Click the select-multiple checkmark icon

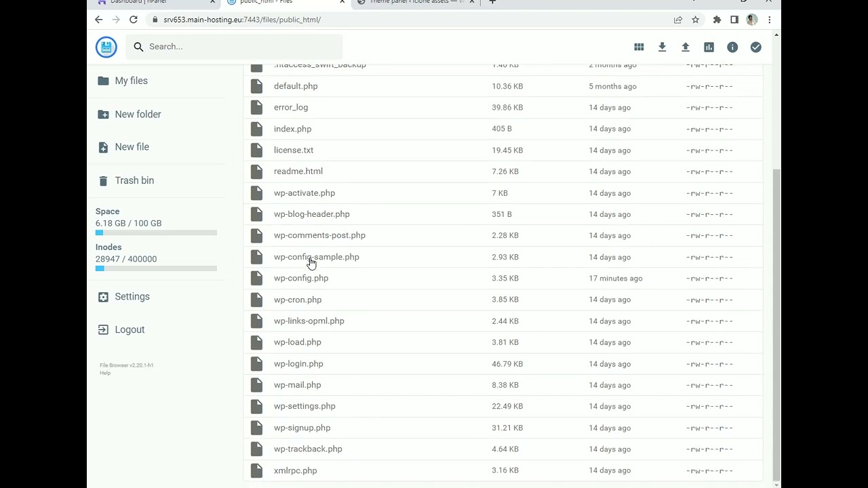pyautogui.click(x=755, y=47)
